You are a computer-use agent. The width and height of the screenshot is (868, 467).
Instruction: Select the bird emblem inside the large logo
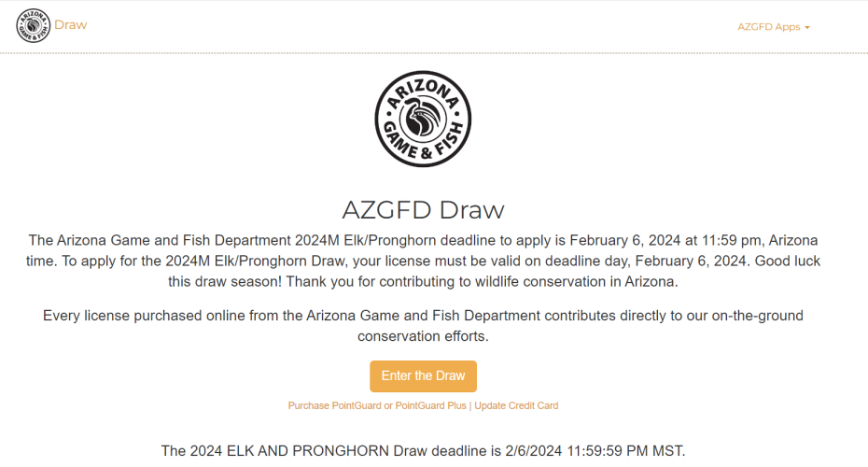(423, 117)
